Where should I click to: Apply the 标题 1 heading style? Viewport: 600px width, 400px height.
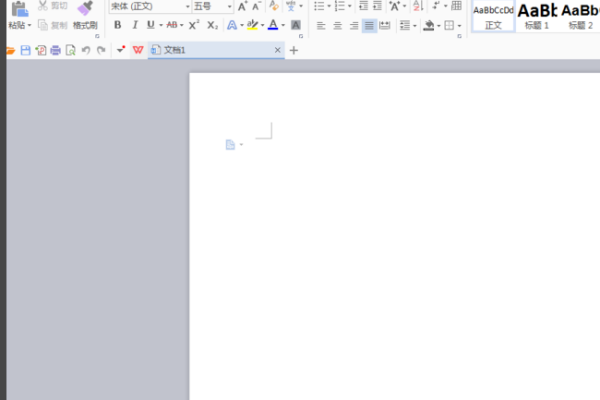(x=536, y=16)
